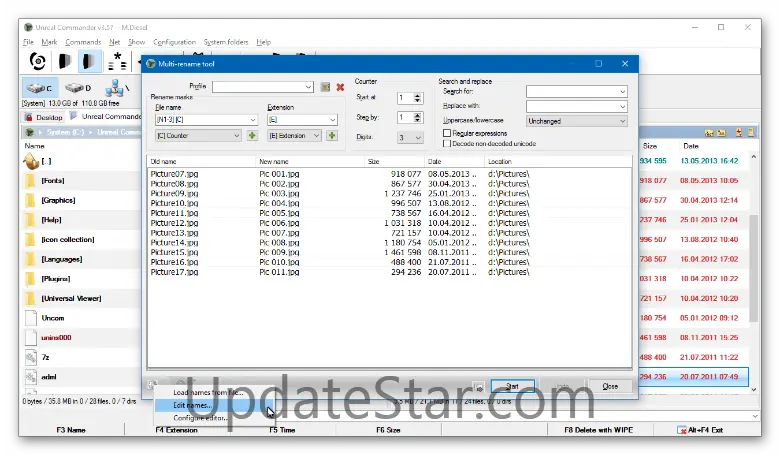The image size is (780, 455).
Task: Add extension mask with green plus
Action: [x=332, y=135]
